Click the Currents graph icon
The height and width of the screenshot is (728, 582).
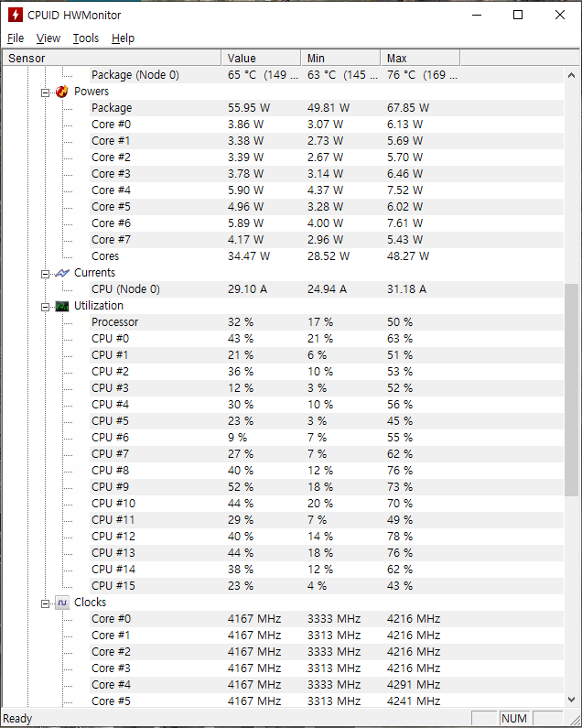(x=61, y=273)
